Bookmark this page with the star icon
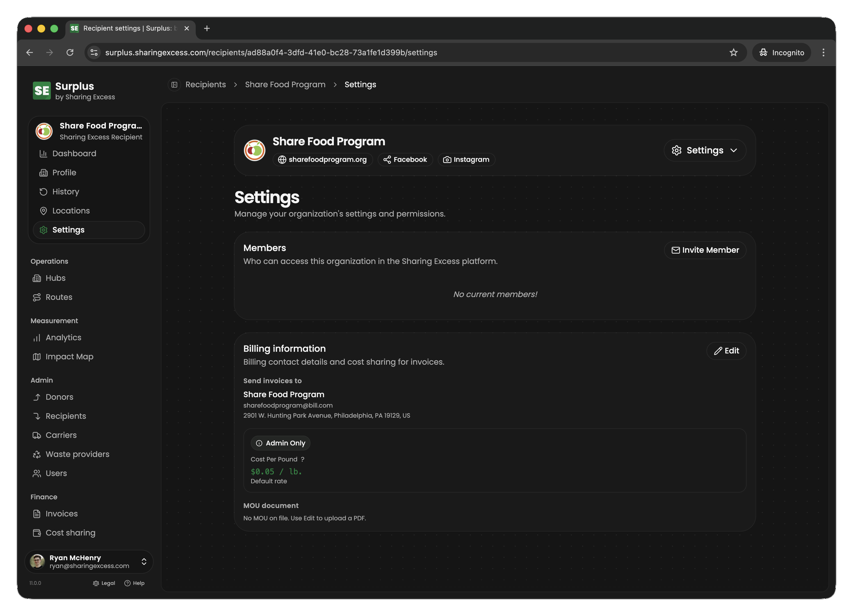The image size is (853, 616). pyautogui.click(x=733, y=53)
